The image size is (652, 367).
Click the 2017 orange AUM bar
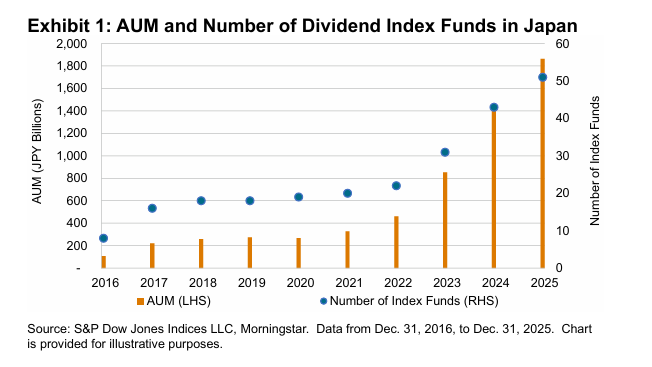[x=152, y=256]
